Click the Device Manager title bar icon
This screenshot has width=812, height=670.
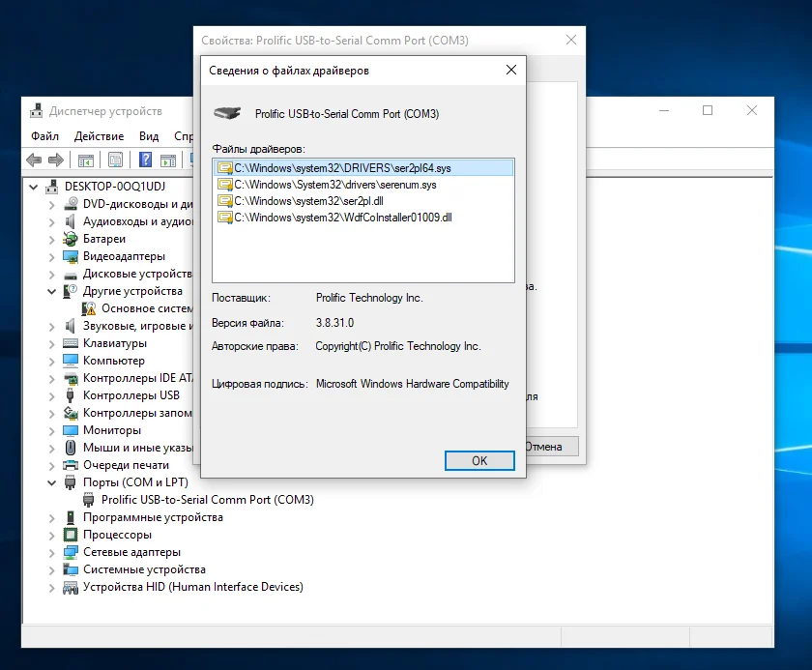pyautogui.click(x=37, y=111)
